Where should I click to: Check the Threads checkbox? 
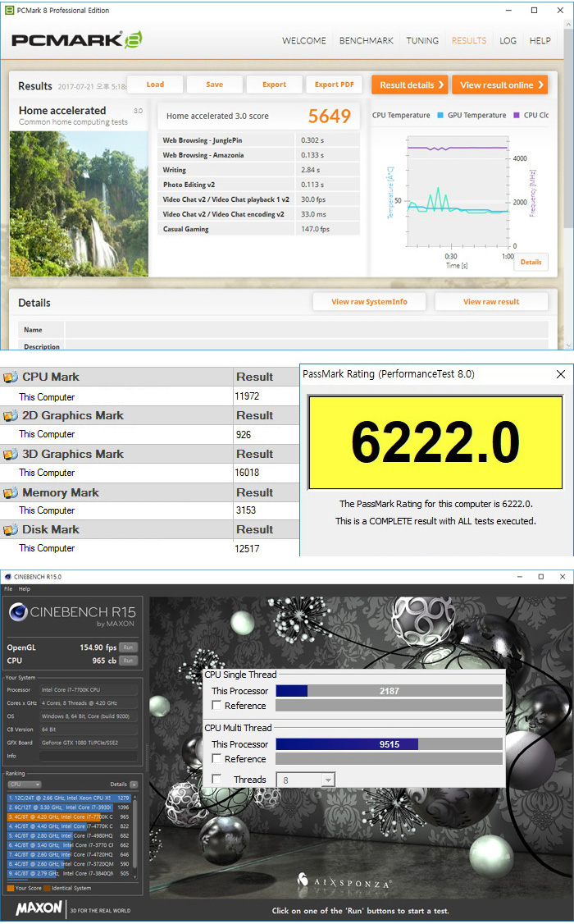click(x=216, y=780)
